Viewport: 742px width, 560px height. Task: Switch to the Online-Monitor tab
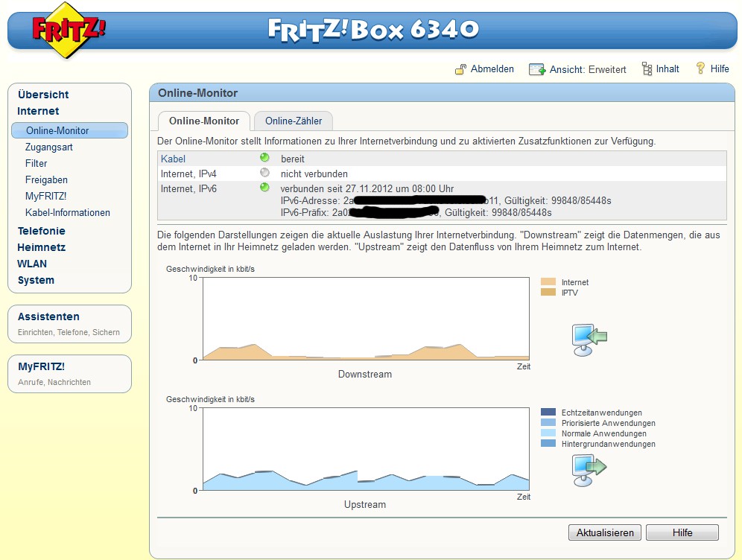(x=204, y=121)
